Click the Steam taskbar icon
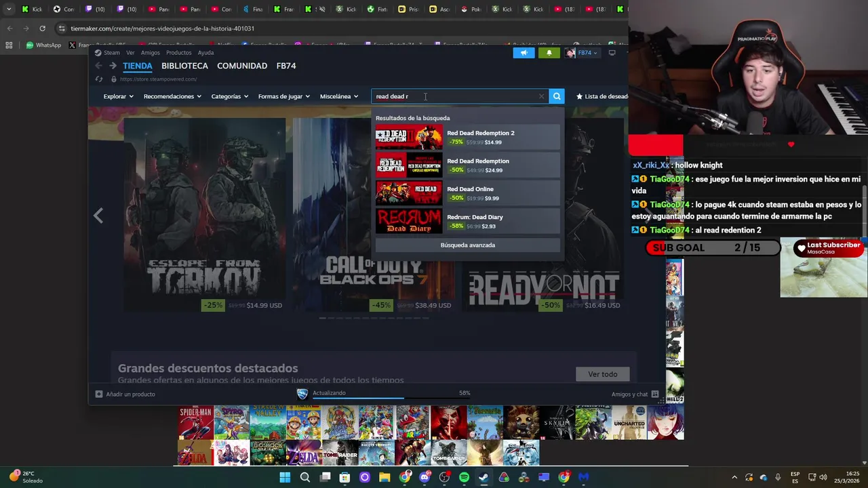This screenshot has height=488, width=868. 484,477
